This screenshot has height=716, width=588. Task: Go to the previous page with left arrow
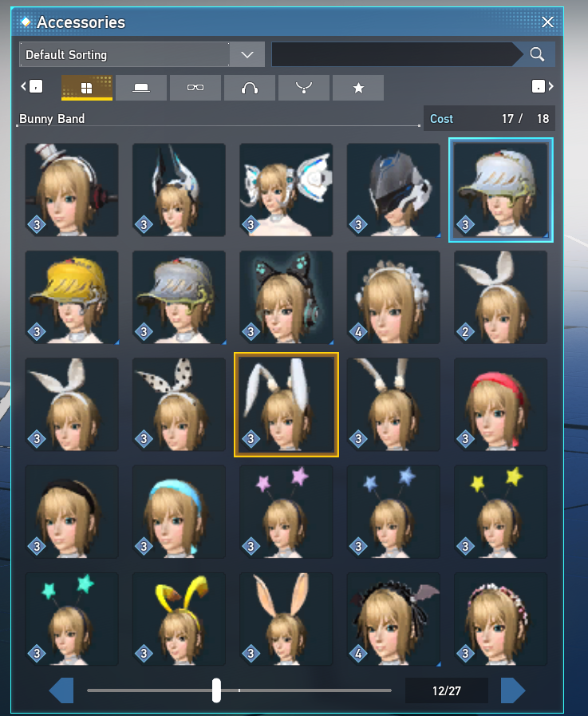coord(61,690)
